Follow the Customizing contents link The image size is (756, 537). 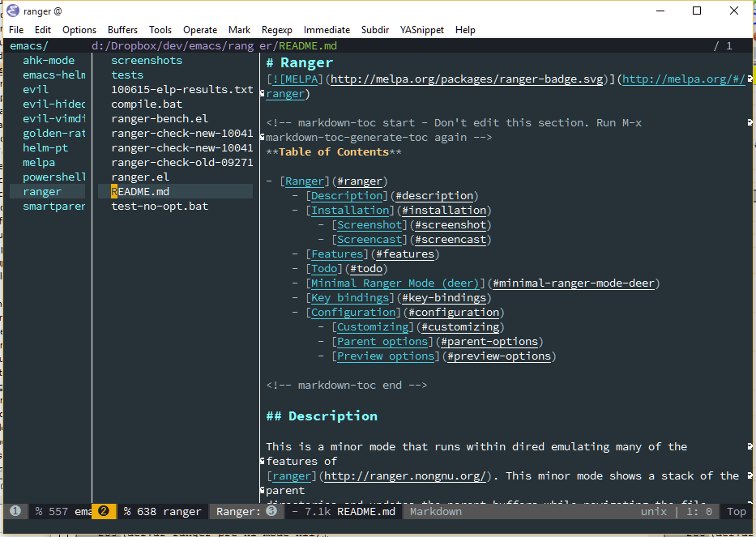tap(373, 327)
